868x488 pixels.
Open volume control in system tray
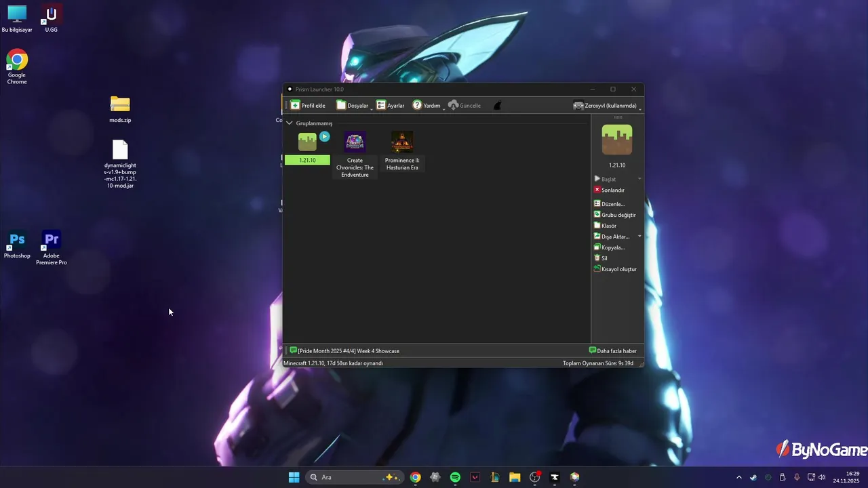pos(822,477)
